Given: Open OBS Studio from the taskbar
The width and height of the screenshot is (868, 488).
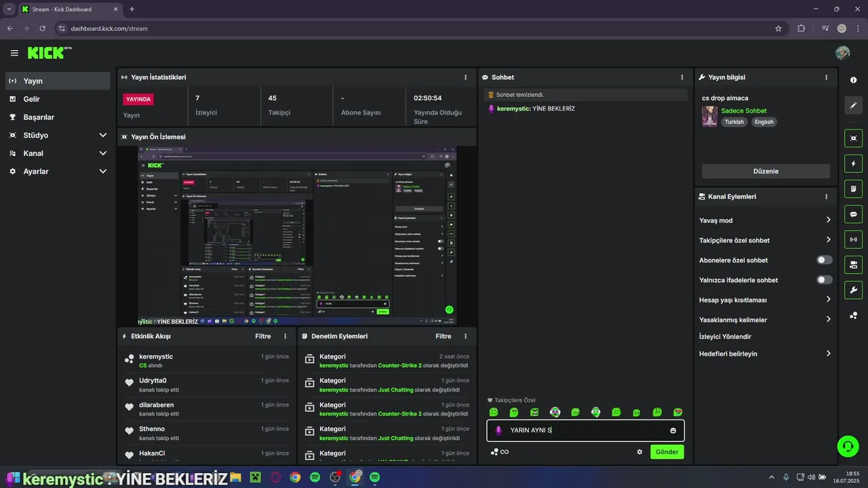Looking at the screenshot, I should point(335,477).
